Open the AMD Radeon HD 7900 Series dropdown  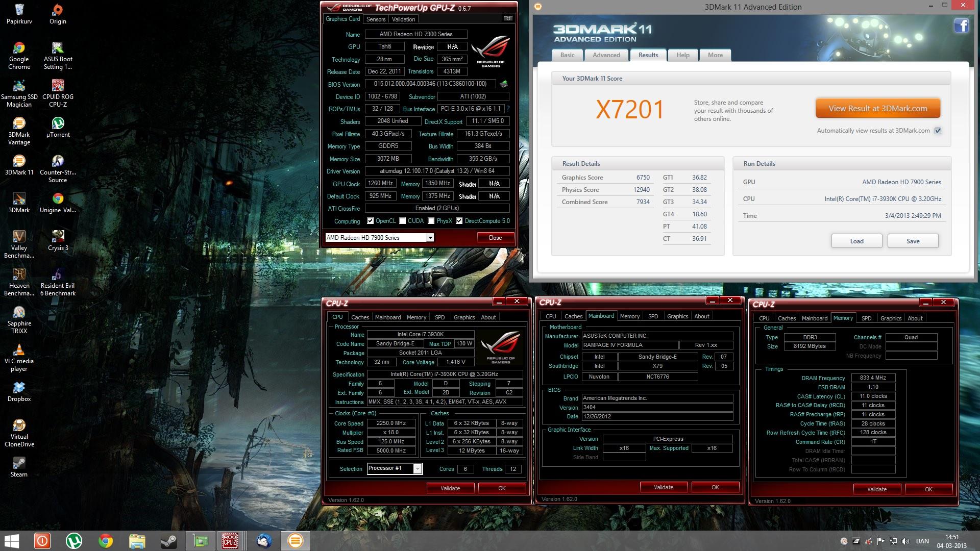coord(430,238)
